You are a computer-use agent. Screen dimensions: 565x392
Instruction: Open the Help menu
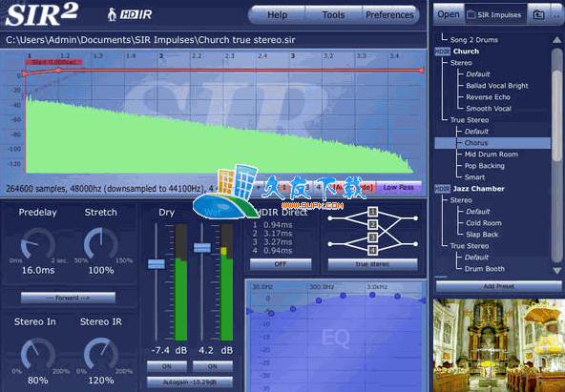pos(277,14)
